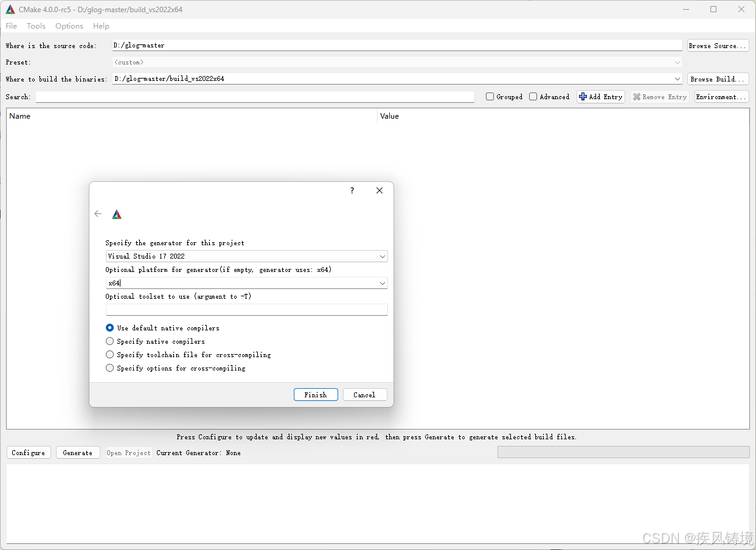Viewport: 756px width, 550px height.
Task: Click the source code path field
Action: (x=397, y=46)
